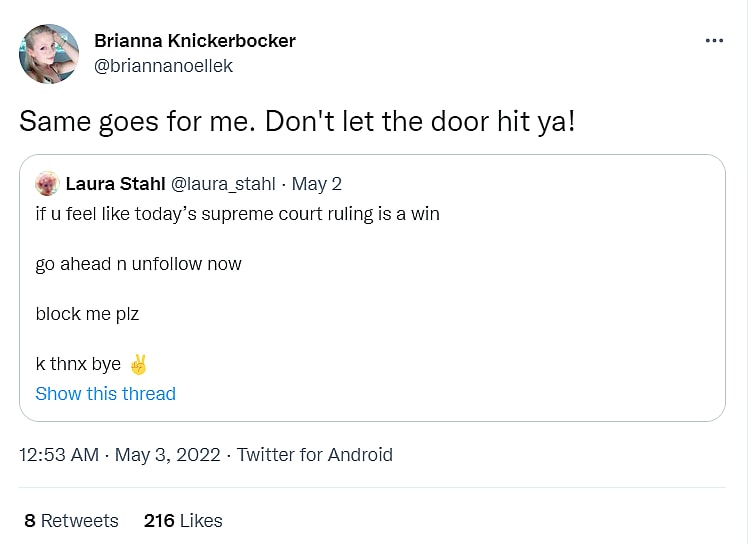Open the Brianna Knickerbocker display name
756x544 pixels.
194,41
